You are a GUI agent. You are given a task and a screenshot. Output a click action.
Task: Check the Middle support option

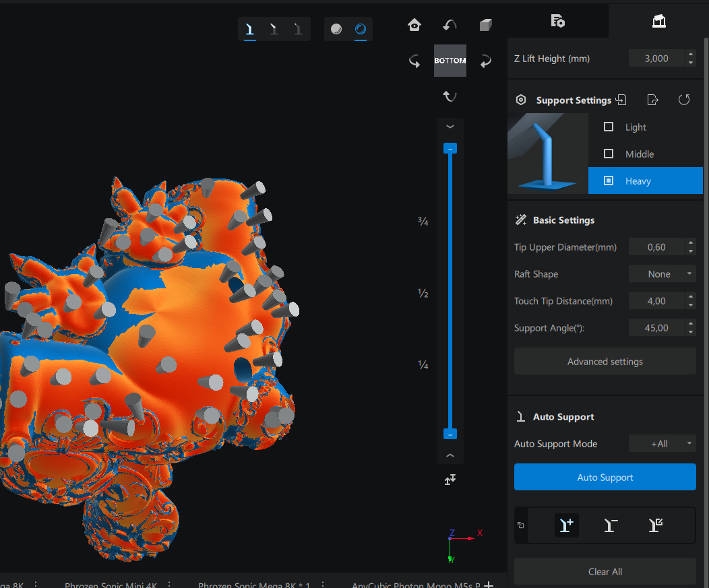tap(609, 154)
